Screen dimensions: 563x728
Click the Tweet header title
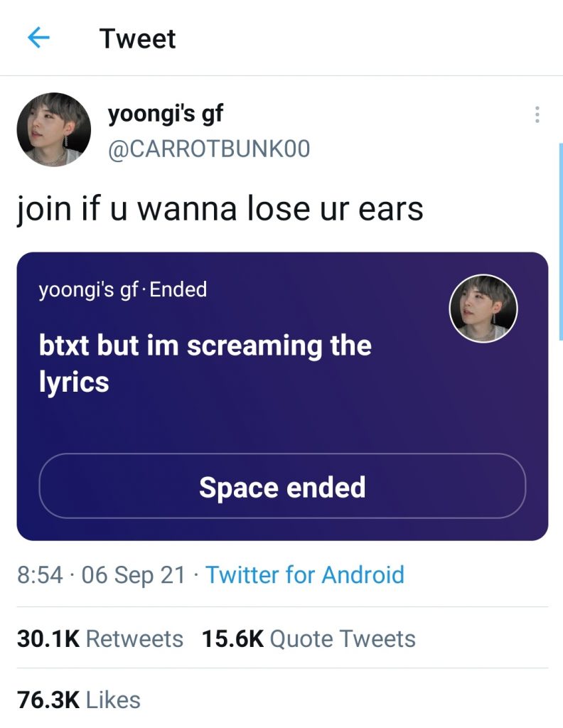click(137, 38)
